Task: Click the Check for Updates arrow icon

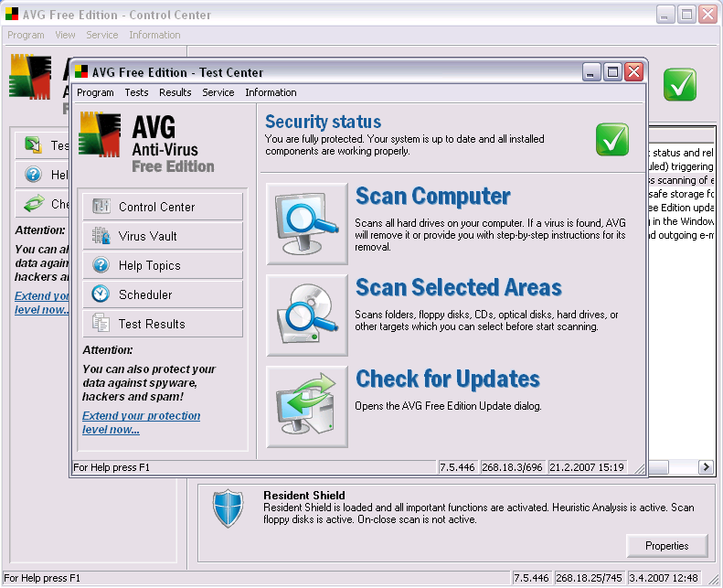Action: [307, 407]
